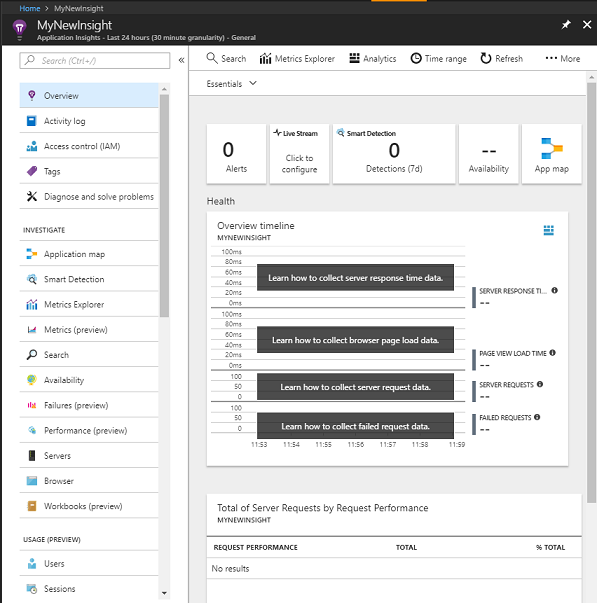This screenshot has width=597, height=603.
Task: Click the Performance (preview) icon
Action: click(32, 430)
